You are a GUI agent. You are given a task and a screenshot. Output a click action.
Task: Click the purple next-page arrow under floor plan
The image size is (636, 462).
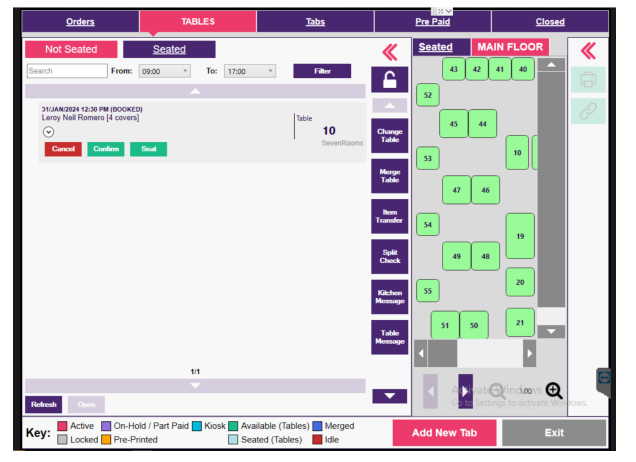point(465,391)
